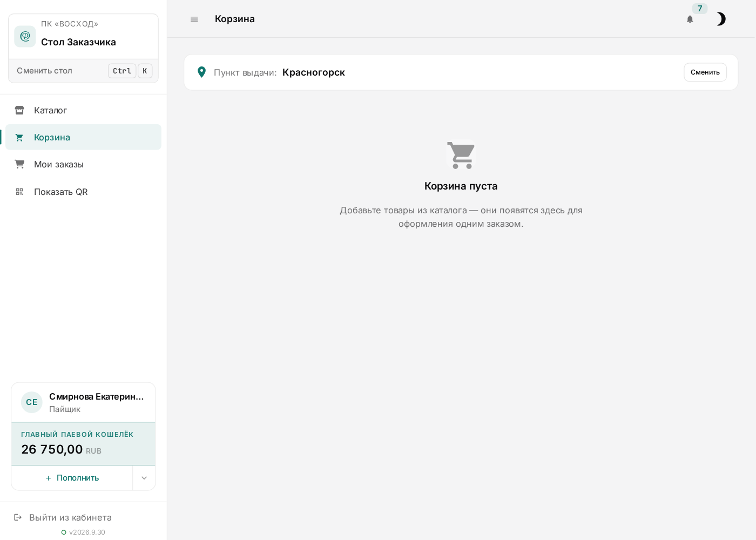This screenshot has height=540, width=756.
Task: Click the version label v2026.9.30
Action: pos(87,532)
